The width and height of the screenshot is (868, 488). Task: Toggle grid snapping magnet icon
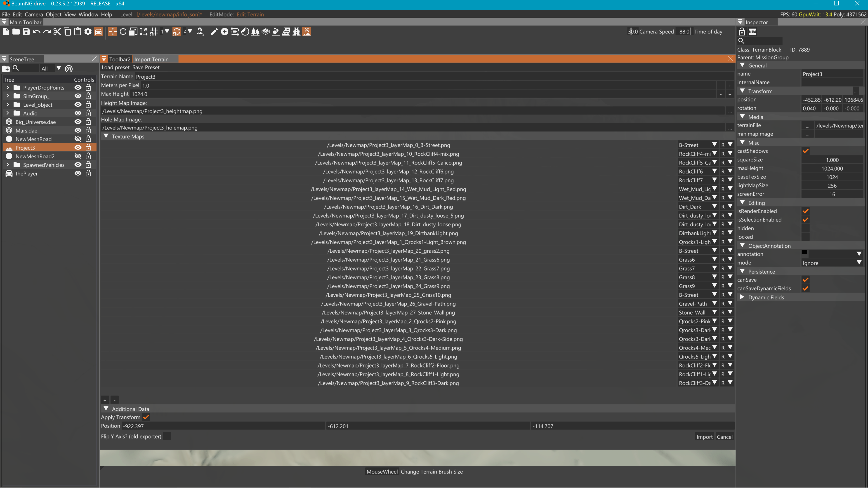pyautogui.click(x=154, y=32)
